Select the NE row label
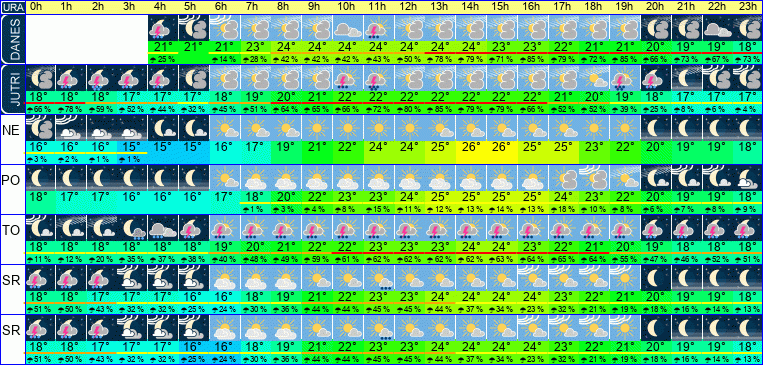Viewport: 763px width, 365px height. pyautogui.click(x=12, y=130)
